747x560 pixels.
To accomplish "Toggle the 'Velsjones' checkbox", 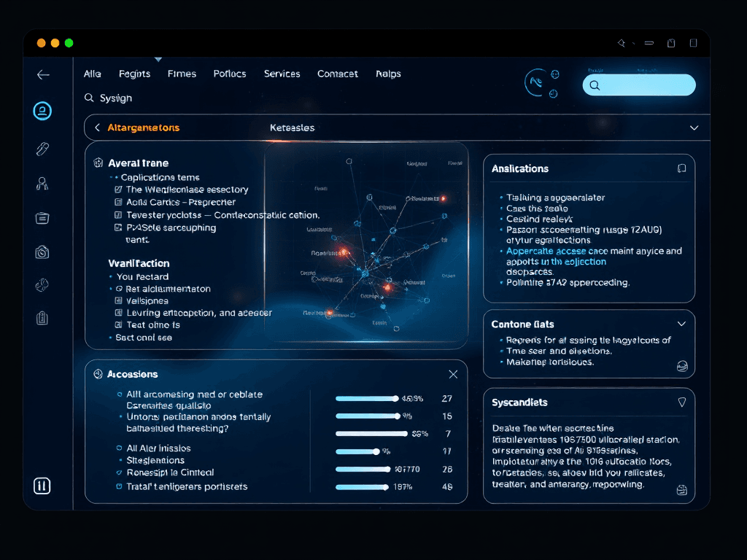I will [118, 300].
